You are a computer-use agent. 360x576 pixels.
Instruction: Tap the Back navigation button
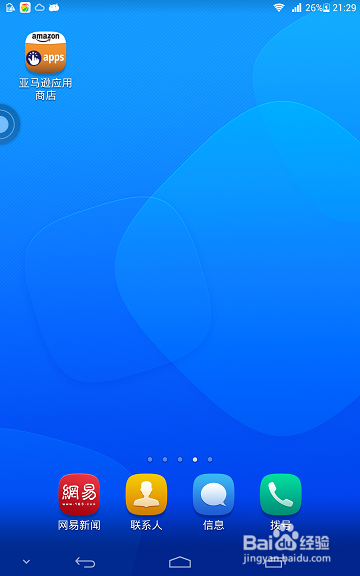85,562
